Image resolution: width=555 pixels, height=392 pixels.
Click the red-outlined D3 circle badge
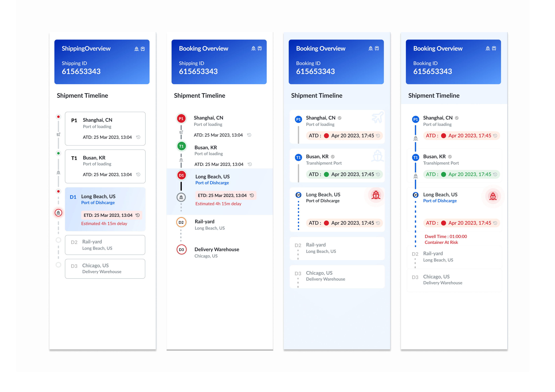(181, 250)
